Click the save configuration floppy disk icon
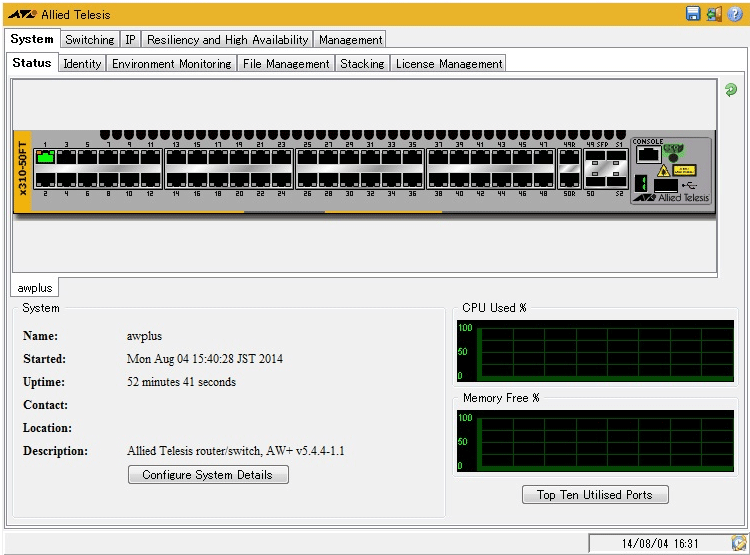The image size is (750, 555). pyautogui.click(x=693, y=14)
